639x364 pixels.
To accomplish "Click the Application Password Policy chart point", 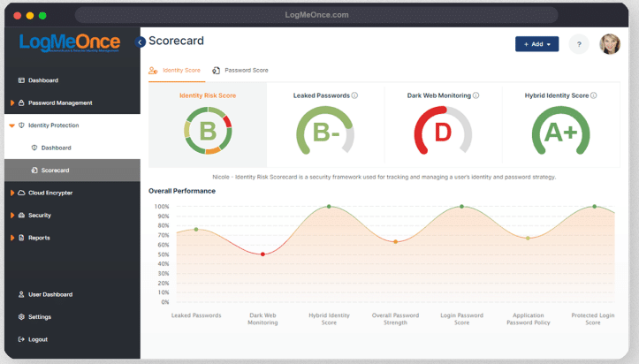I will coord(528,239).
